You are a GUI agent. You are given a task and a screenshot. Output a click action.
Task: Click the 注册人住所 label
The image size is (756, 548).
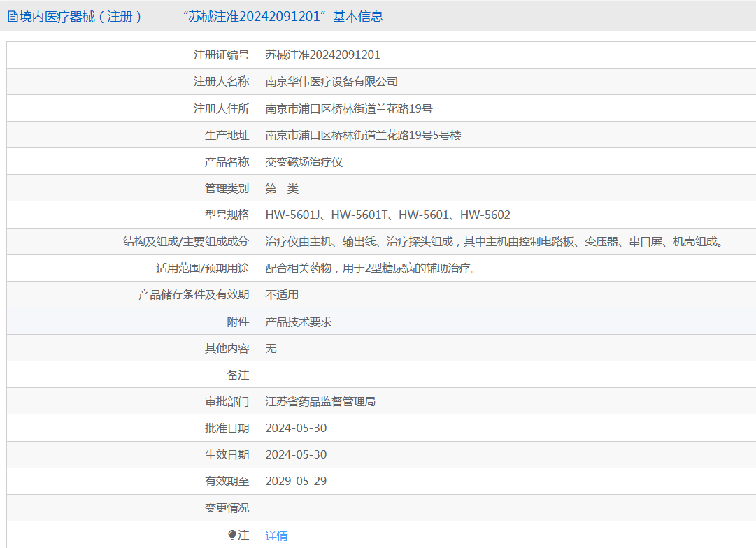click(221, 108)
